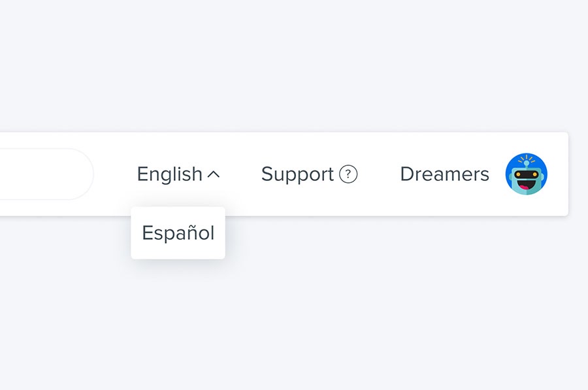Screen dimensions: 588x390
Task: Click the English label in the header
Action: click(x=170, y=174)
